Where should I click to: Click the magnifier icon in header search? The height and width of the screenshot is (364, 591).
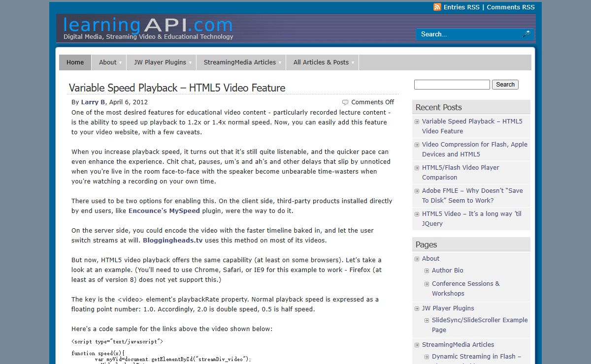tap(526, 34)
